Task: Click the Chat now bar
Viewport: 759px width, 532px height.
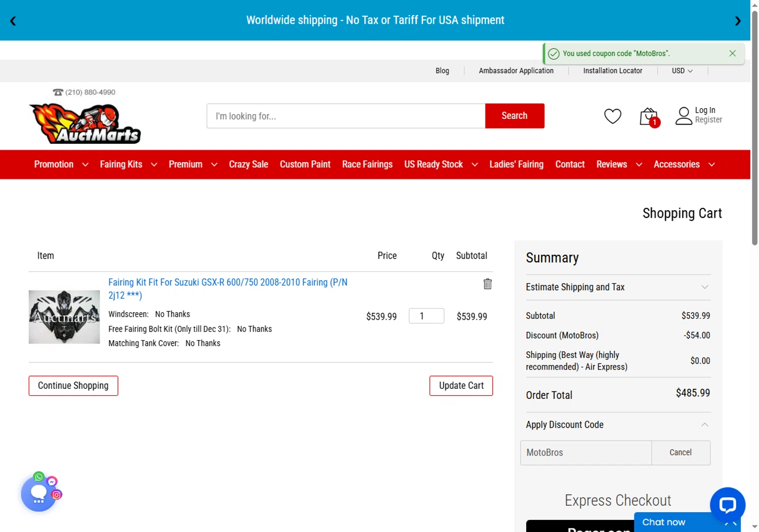Action: click(x=687, y=522)
